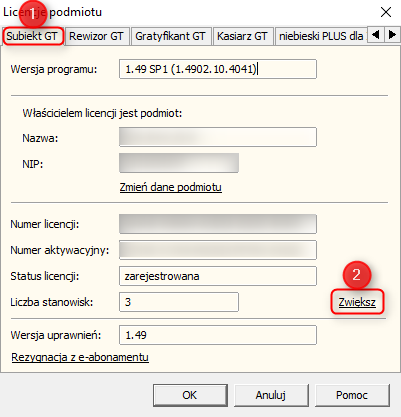Click the Numer aktywacyjny field
The height and width of the screenshot is (417, 401).
click(218, 250)
